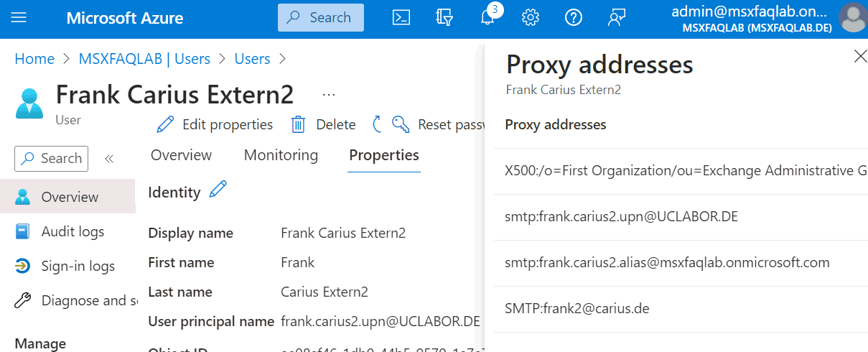Open MSXFAQLAB | Users breadcrumb

(144, 59)
